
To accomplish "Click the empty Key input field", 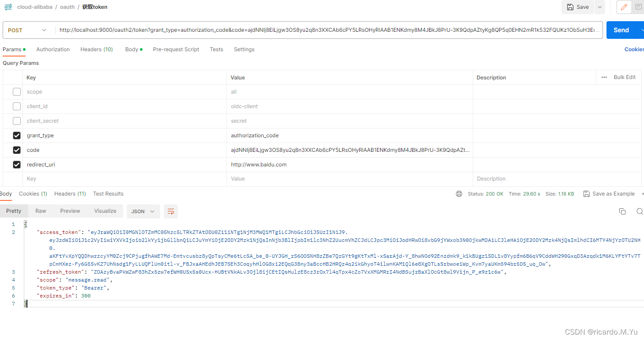I will pyautogui.click(x=124, y=179).
